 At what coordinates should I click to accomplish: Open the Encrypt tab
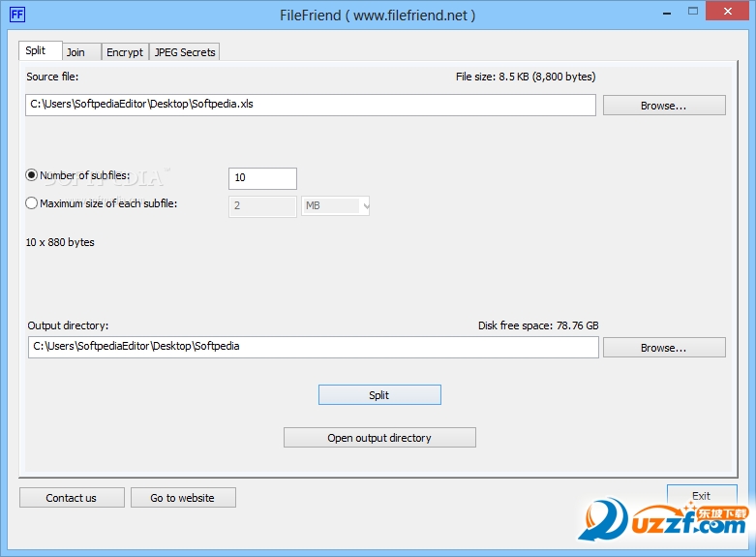coord(125,52)
